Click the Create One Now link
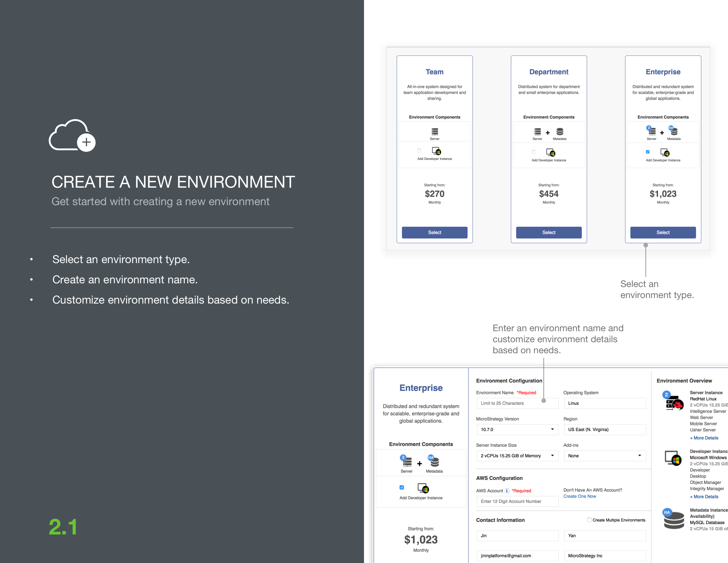This screenshot has height=563, width=728. point(580,496)
